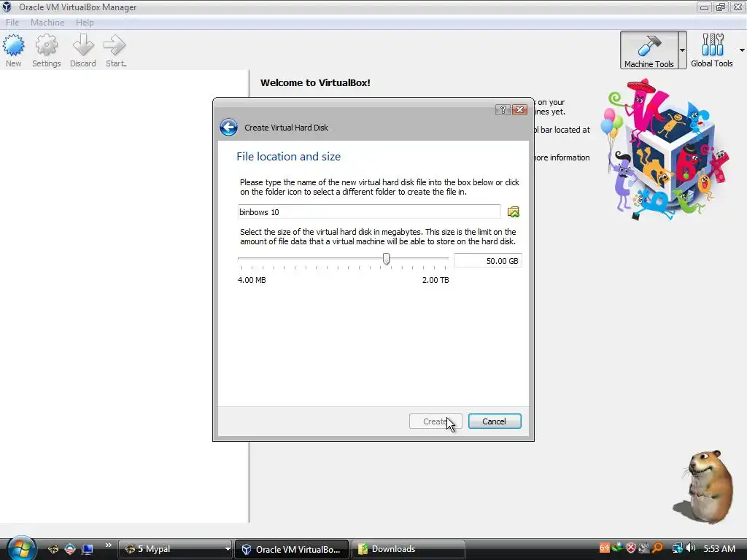Click the New virtual machine icon

13,50
